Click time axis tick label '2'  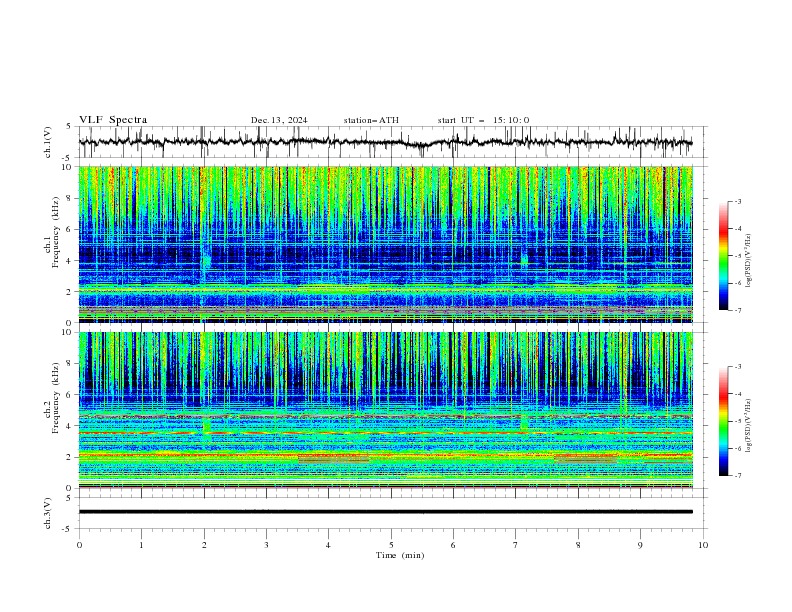tap(204, 545)
